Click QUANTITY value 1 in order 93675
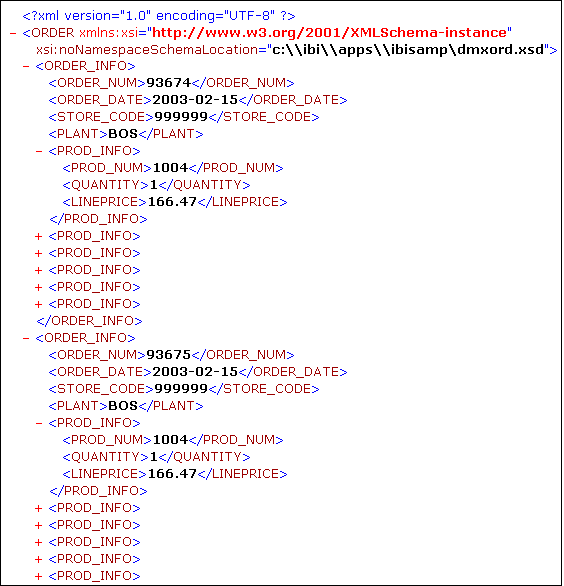 (x=154, y=457)
